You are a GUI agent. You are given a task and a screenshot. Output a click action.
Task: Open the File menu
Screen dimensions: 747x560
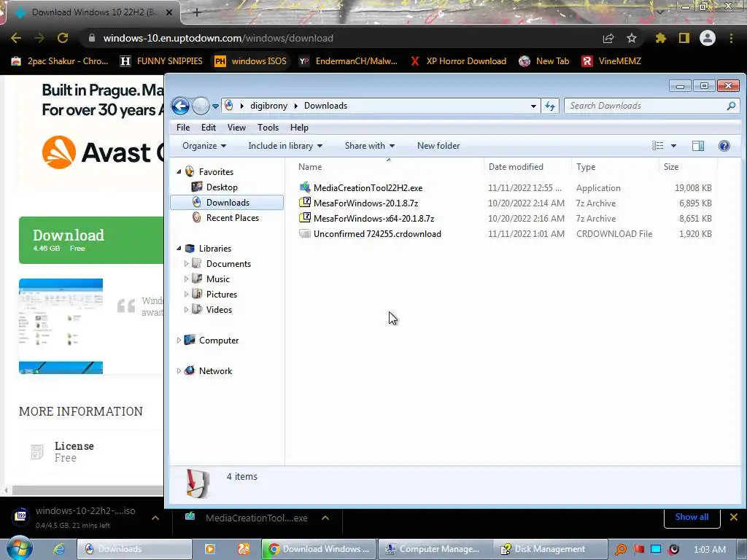(x=183, y=127)
